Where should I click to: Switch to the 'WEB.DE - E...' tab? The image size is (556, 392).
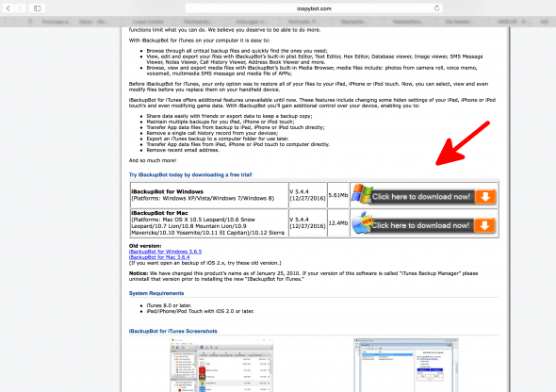[x=513, y=22]
